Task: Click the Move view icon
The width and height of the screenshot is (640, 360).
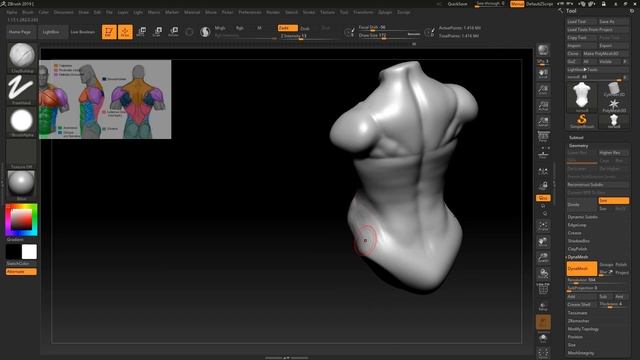Action: [543, 242]
